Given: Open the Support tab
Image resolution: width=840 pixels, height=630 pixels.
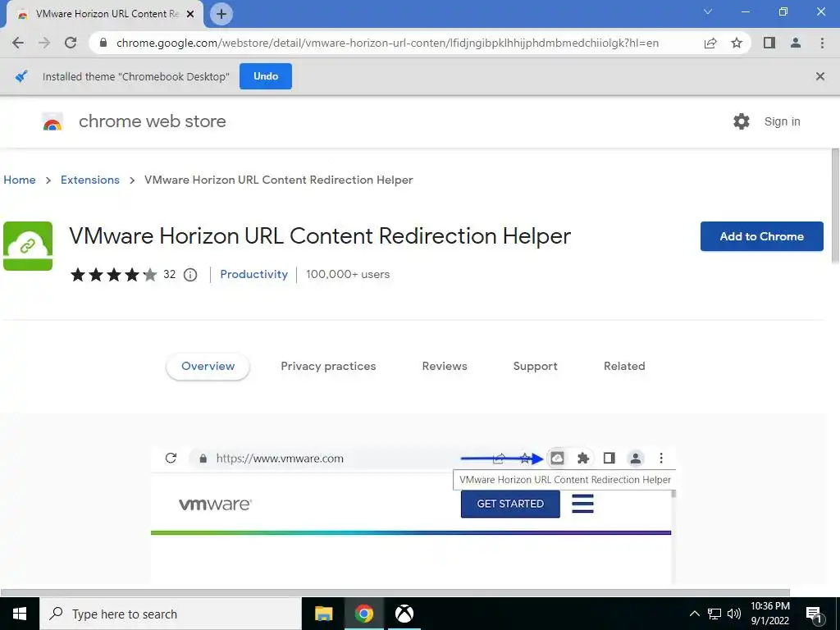Looking at the screenshot, I should pos(535,367).
